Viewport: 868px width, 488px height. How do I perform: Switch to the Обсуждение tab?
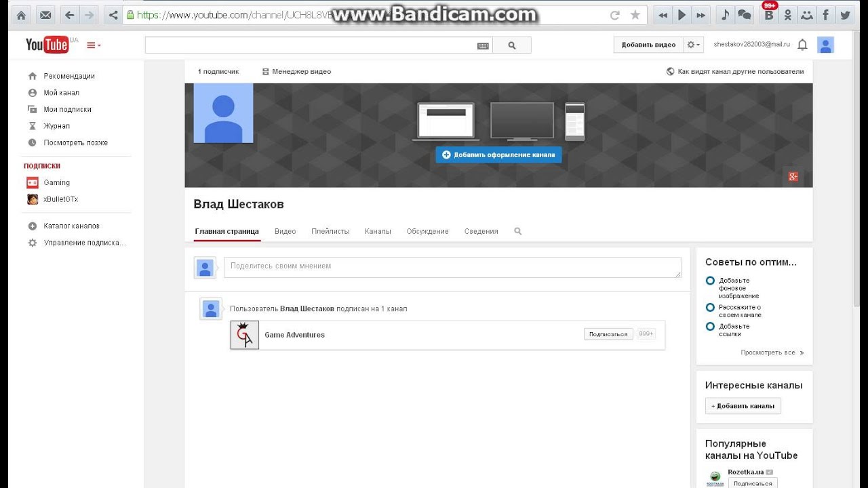tap(428, 231)
